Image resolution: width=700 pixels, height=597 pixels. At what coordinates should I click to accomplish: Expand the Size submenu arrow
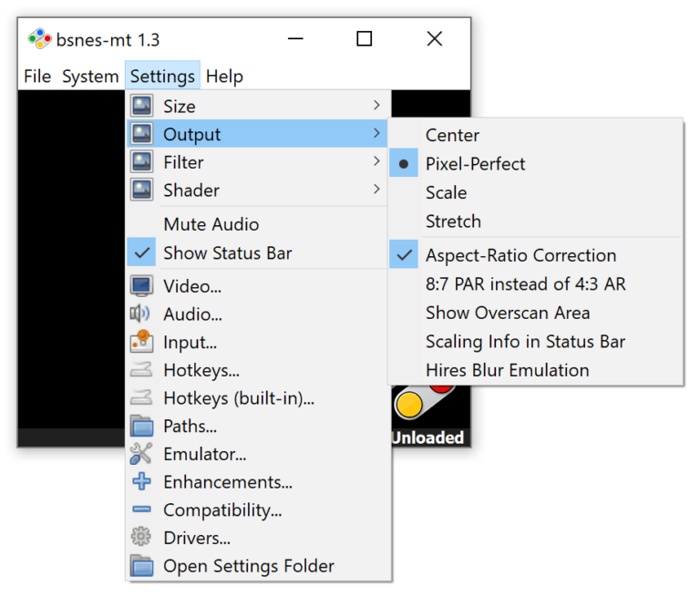click(376, 106)
